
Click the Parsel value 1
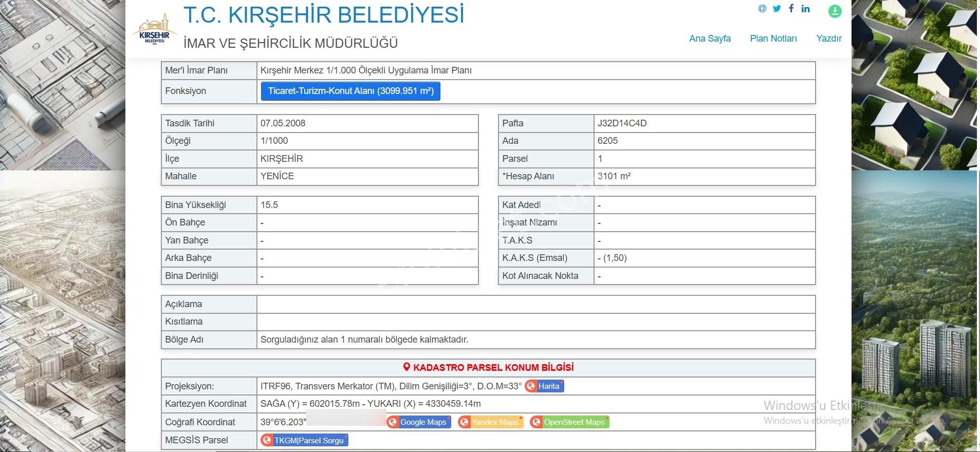coord(600,159)
